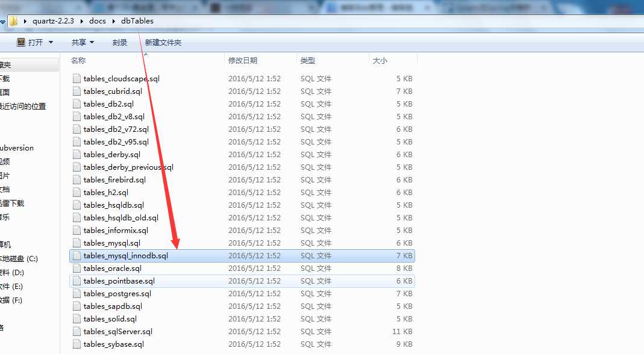Click file icon of tables_cloudscape.sql

(77, 78)
